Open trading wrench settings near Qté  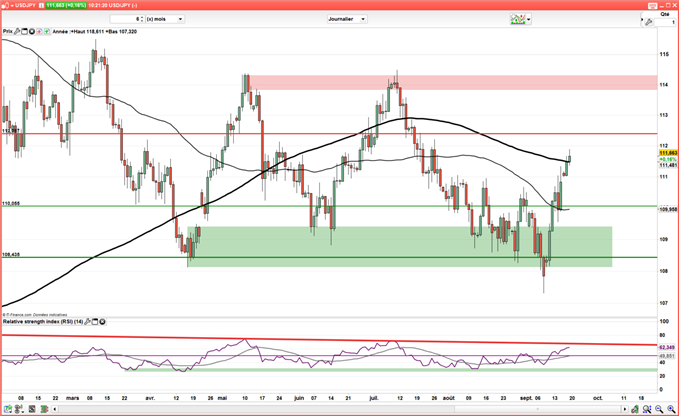648,22
